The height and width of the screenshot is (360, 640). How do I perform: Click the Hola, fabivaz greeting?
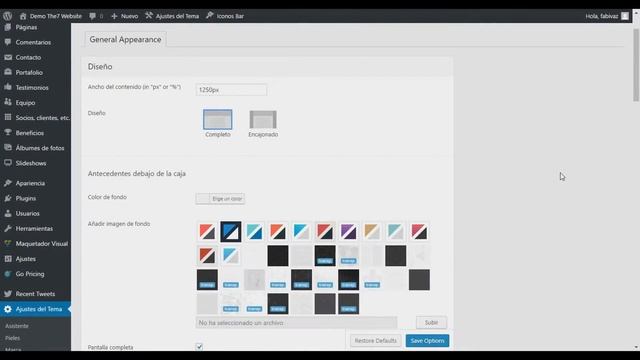point(602,16)
